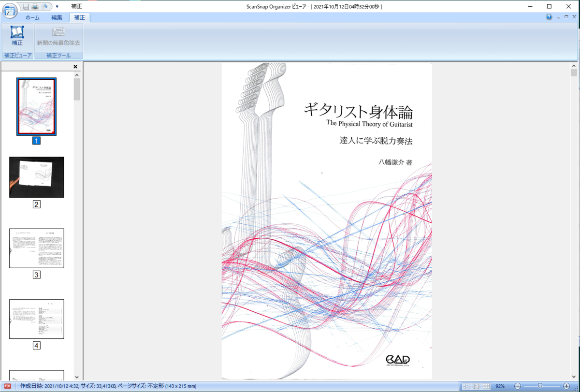Select page 3 thumbnail

click(37, 248)
